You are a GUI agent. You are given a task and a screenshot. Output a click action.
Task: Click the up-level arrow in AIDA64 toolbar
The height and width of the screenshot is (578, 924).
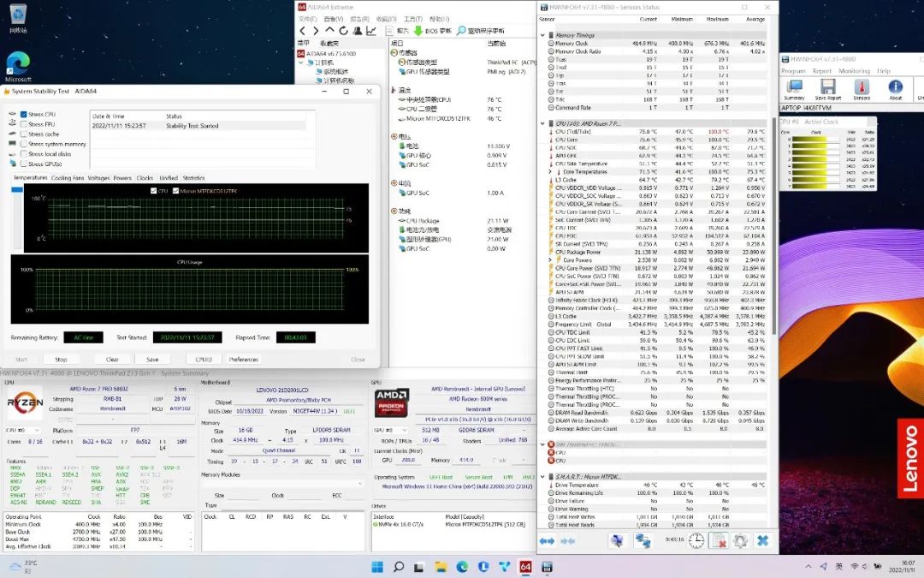pyautogui.click(x=329, y=30)
